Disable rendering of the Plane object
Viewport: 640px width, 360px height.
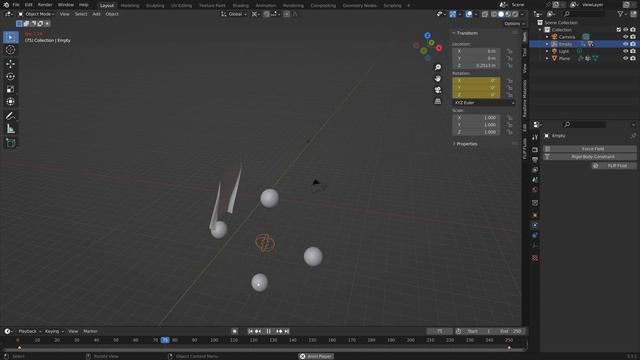coord(633,58)
